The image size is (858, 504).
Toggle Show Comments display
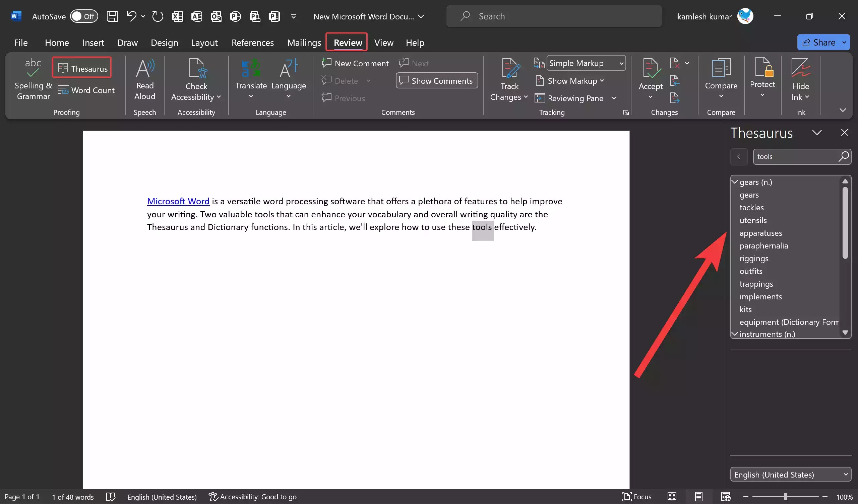click(x=436, y=80)
